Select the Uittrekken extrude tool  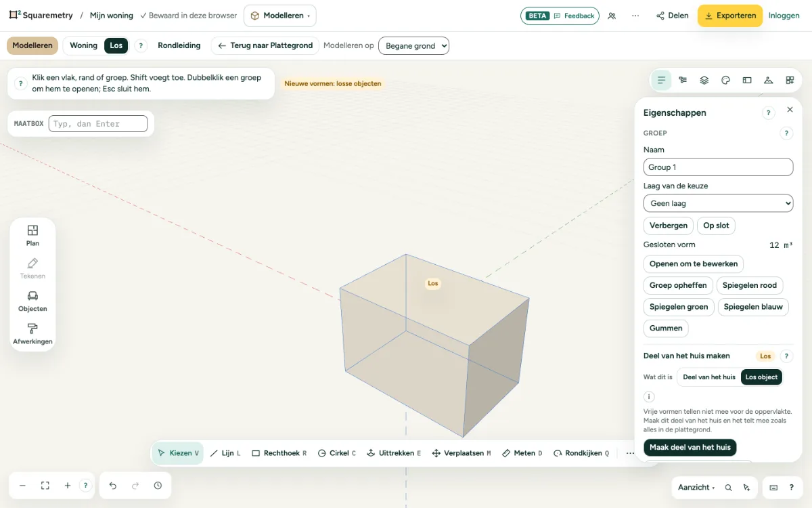(394, 453)
